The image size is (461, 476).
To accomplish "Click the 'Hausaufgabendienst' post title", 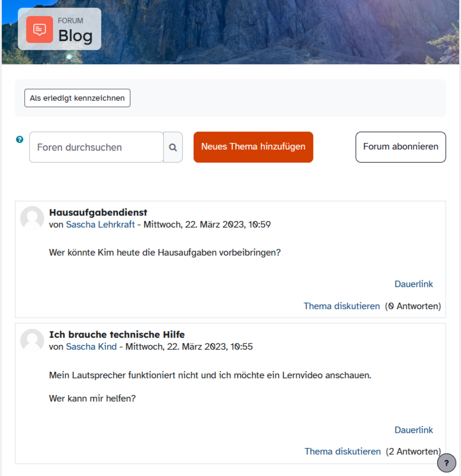I will 98,213.
